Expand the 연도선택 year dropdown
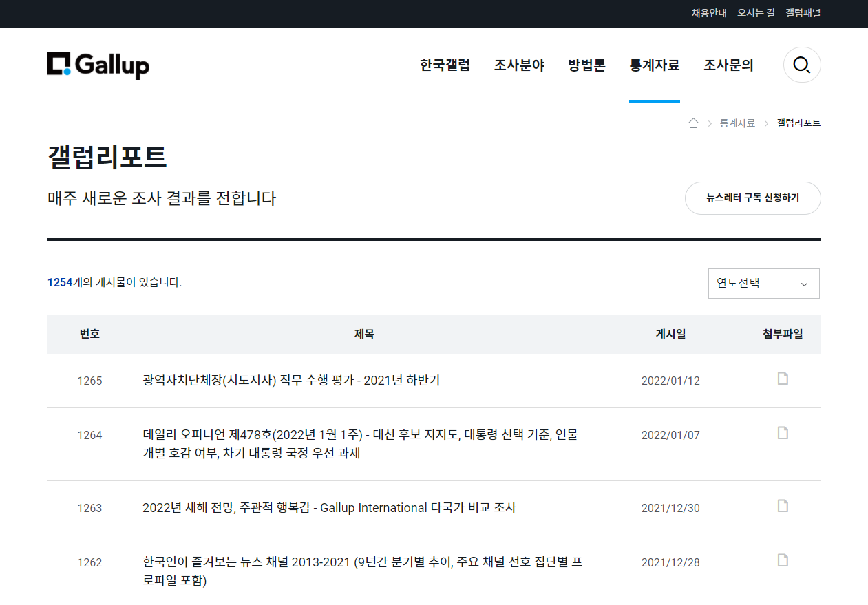This screenshot has height=605, width=868. click(763, 284)
